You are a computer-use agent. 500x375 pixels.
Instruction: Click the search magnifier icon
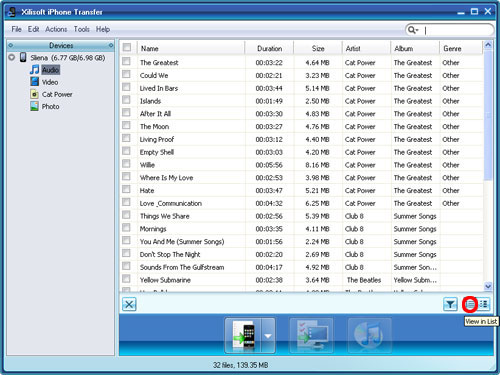click(x=412, y=30)
